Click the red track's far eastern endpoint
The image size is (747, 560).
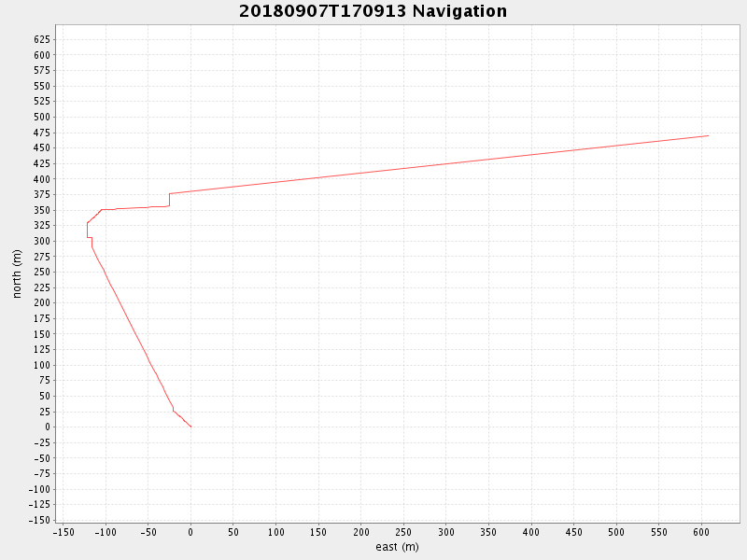[x=708, y=136]
